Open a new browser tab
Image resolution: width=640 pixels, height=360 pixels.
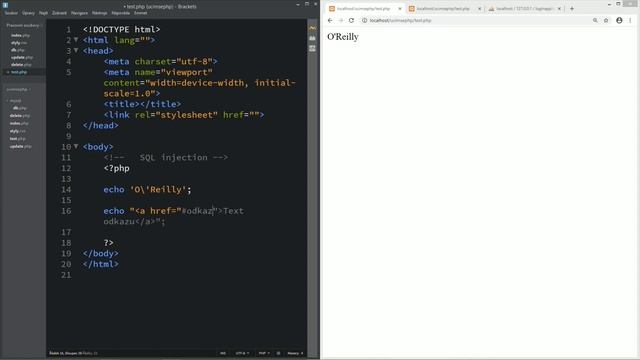coord(572,9)
